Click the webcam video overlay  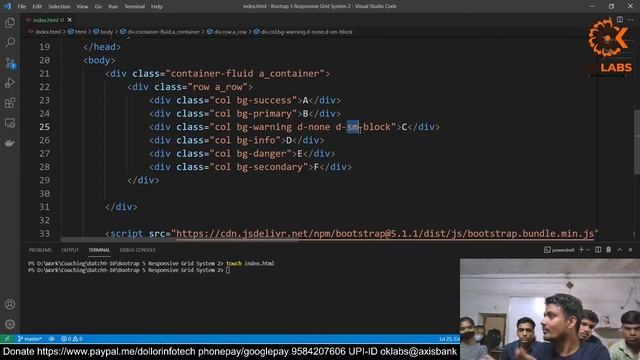pos(550,309)
